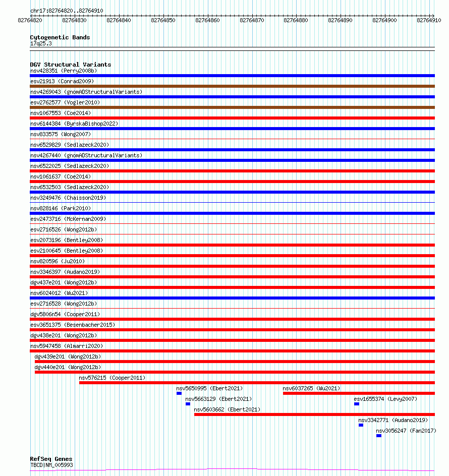
Task: Open nsv6144384 (ByrskaBishop2022) variant
Action: tap(74, 124)
